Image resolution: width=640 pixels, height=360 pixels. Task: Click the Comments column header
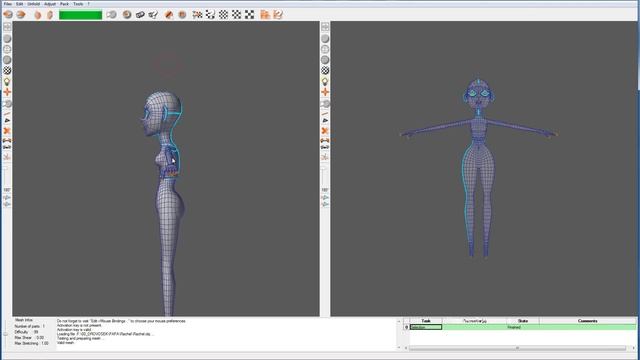[x=587, y=321]
